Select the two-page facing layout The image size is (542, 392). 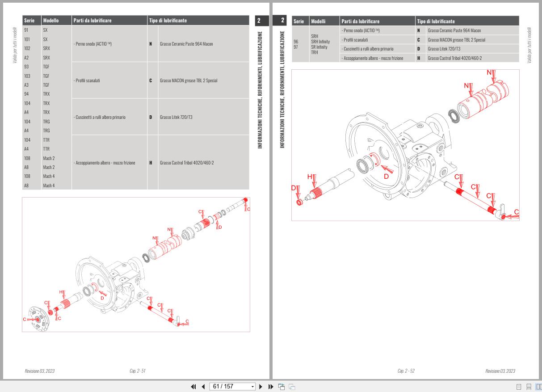(538, 387)
